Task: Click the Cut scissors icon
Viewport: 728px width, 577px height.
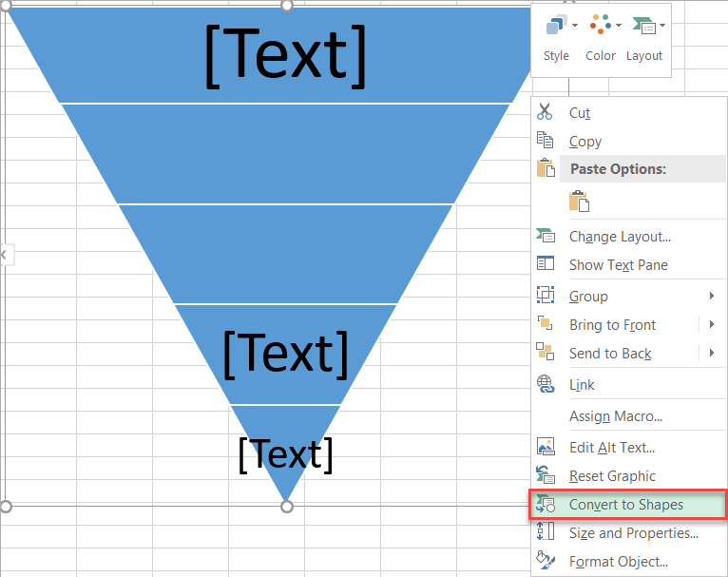Action: coord(545,112)
